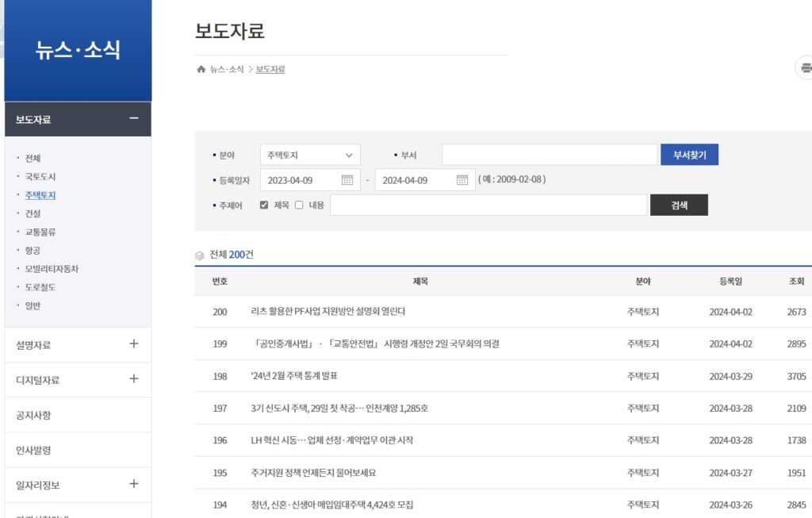
Task: Expand the 디지털자료 menu plus icon
Action: tap(133, 378)
